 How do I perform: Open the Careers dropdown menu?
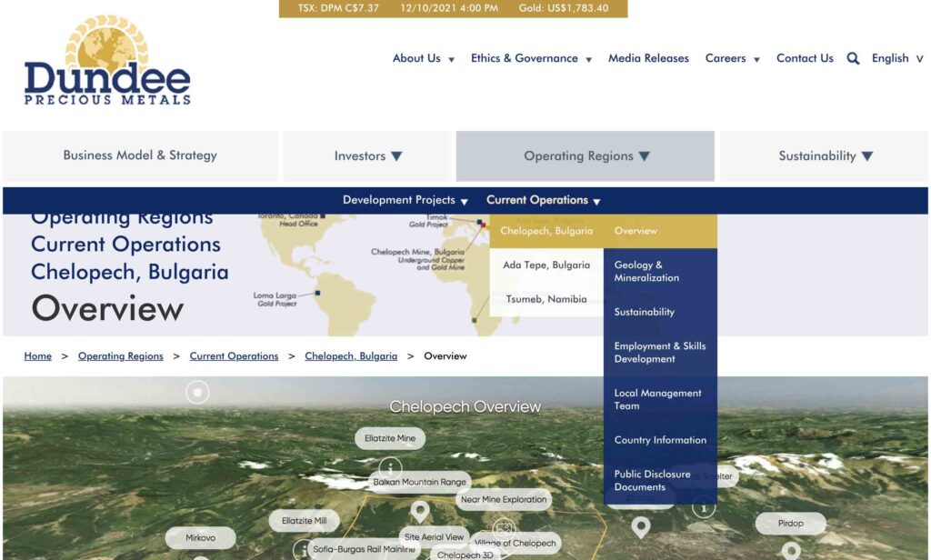(733, 58)
